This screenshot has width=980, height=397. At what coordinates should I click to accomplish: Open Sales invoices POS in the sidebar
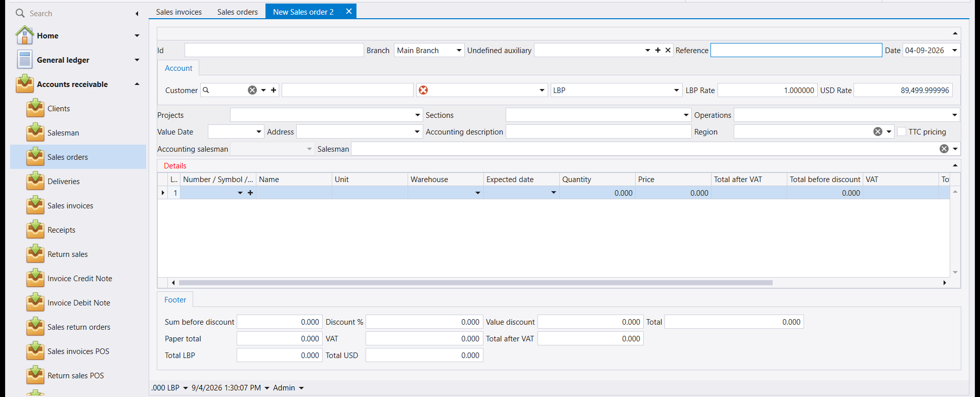pos(78,351)
